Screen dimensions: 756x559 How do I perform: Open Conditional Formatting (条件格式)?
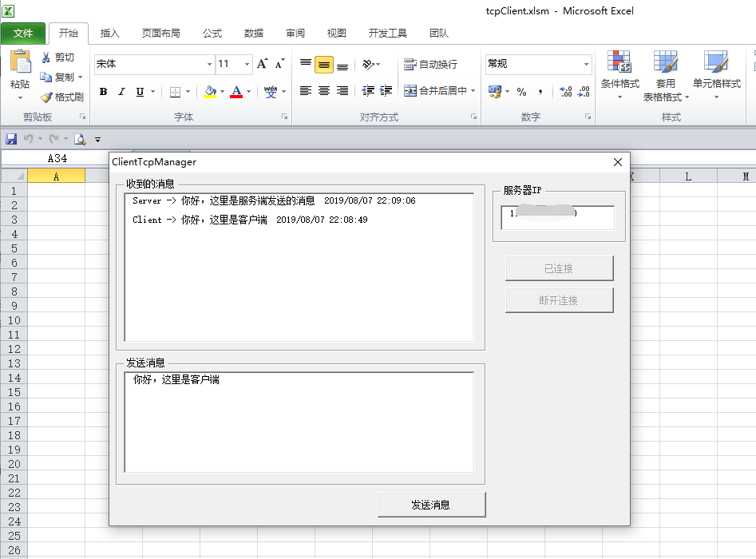click(x=620, y=72)
